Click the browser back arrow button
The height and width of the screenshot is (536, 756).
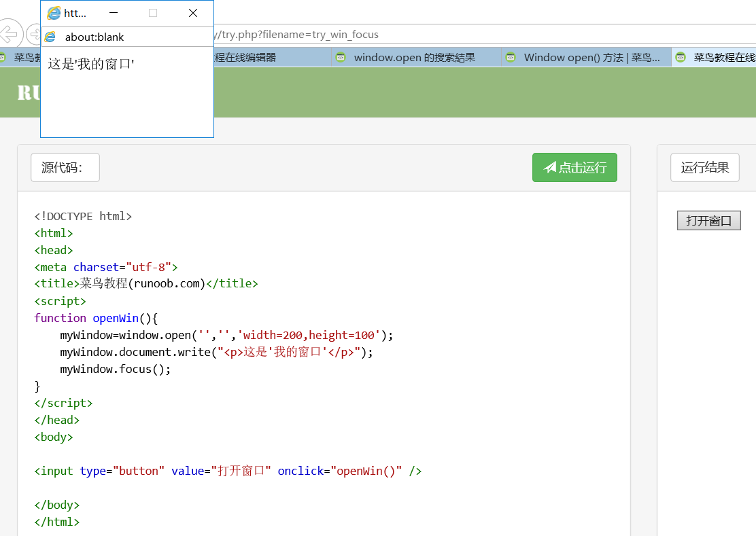10,34
